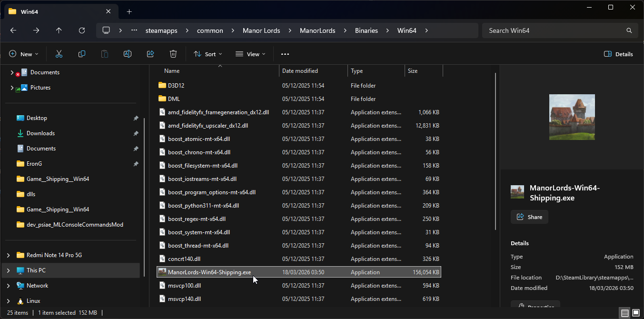644x319 pixels.
Task: Click the Cut scissors icon
Action: 59,54
